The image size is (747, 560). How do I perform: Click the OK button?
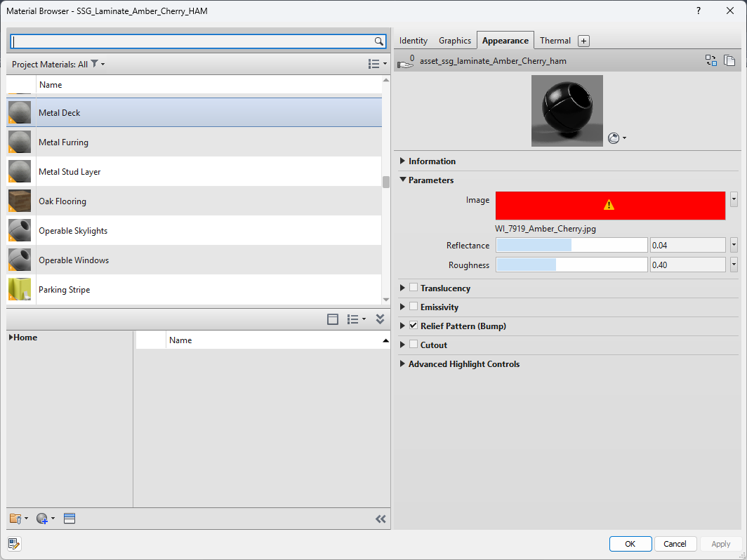click(630, 544)
